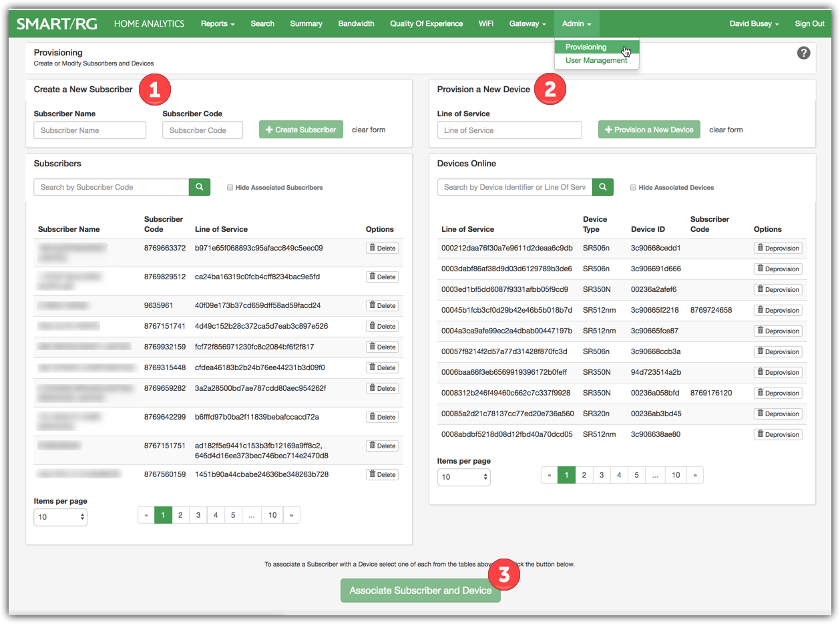The height and width of the screenshot is (624, 840).
Task: Go to next page of Subscribers table
Action: pos(291,515)
